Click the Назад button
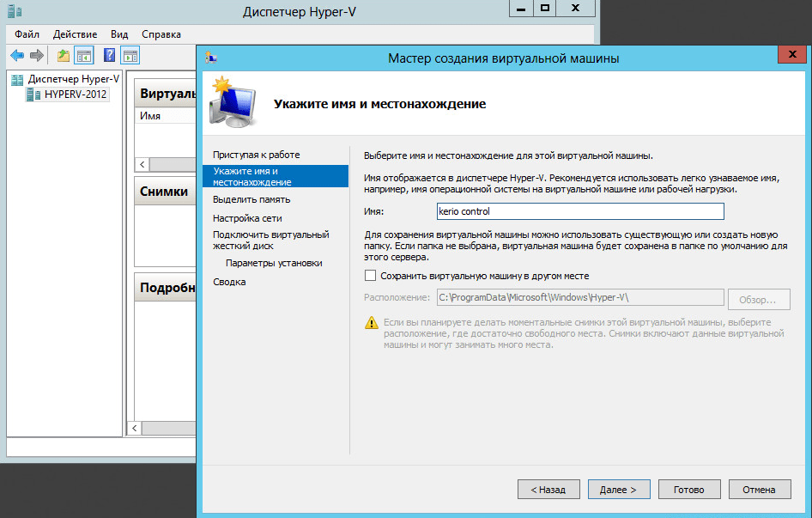Image resolution: width=812 pixels, height=518 pixels. click(x=548, y=490)
